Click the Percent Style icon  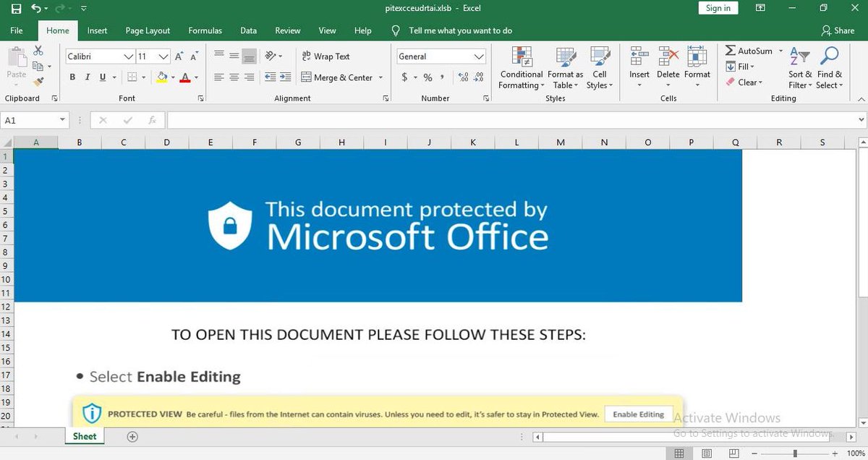[x=427, y=77]
